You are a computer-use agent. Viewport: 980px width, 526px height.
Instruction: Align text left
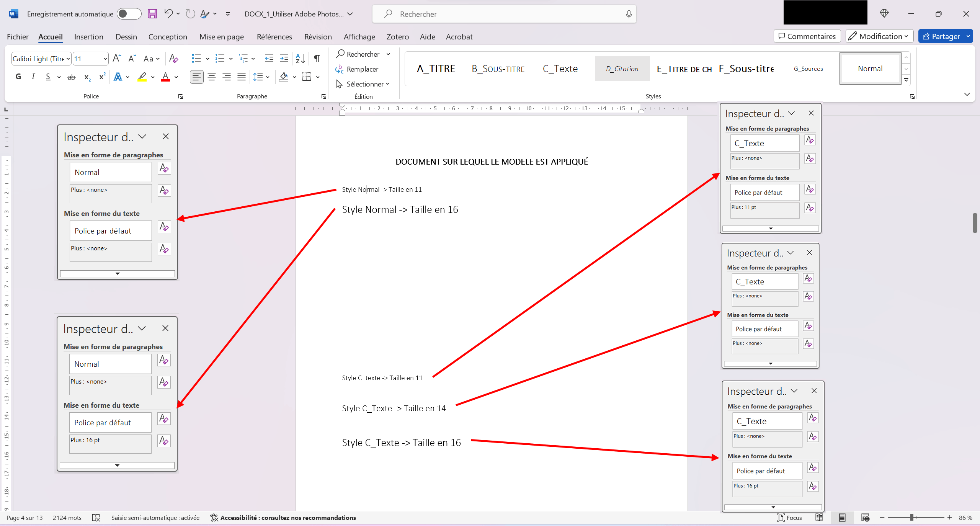[x=196, y=77]
